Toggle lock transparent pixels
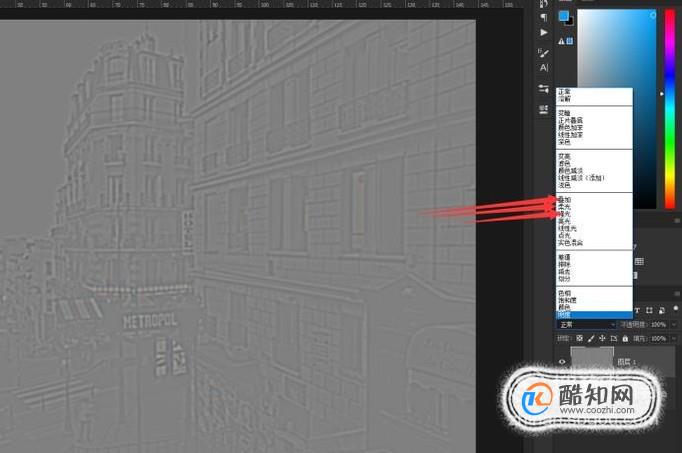This screenshot has height=453, width=682. pos(579,338)
